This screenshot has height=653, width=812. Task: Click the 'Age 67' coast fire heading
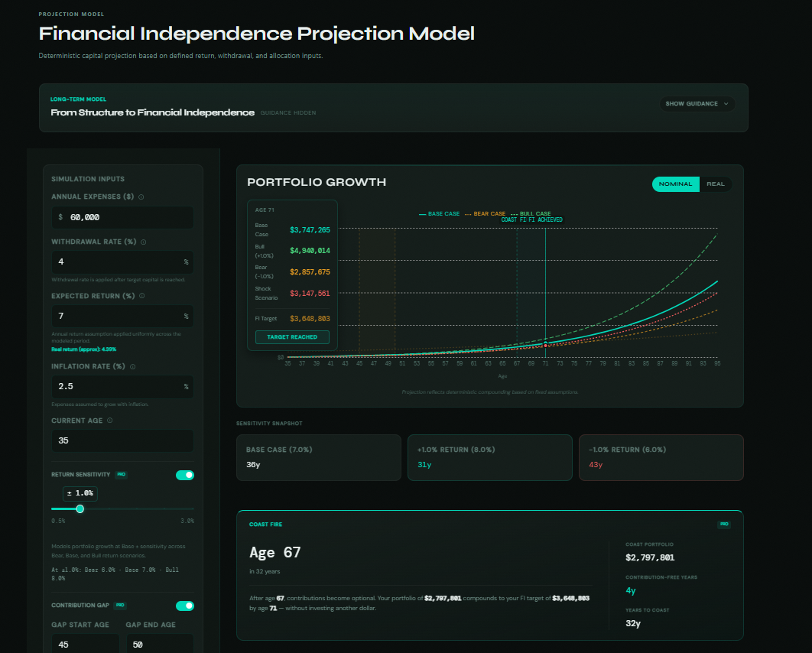[x=275, y=553]
